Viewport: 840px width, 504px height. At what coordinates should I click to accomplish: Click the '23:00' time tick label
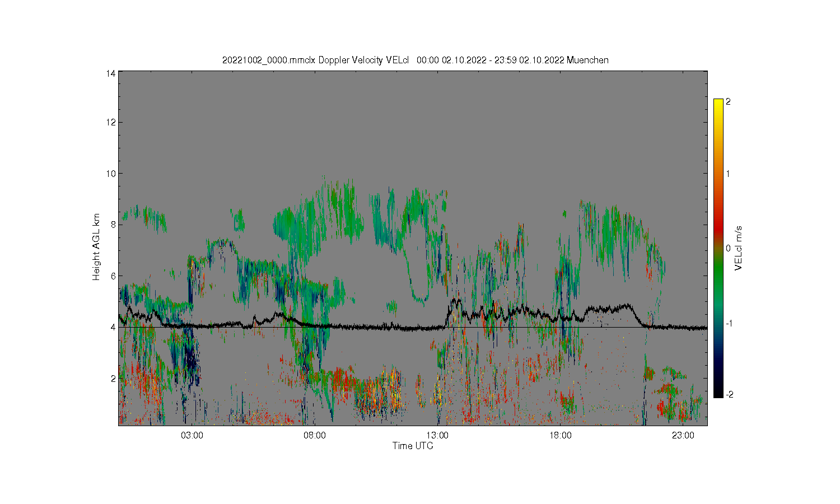click(x=683, y=435)
